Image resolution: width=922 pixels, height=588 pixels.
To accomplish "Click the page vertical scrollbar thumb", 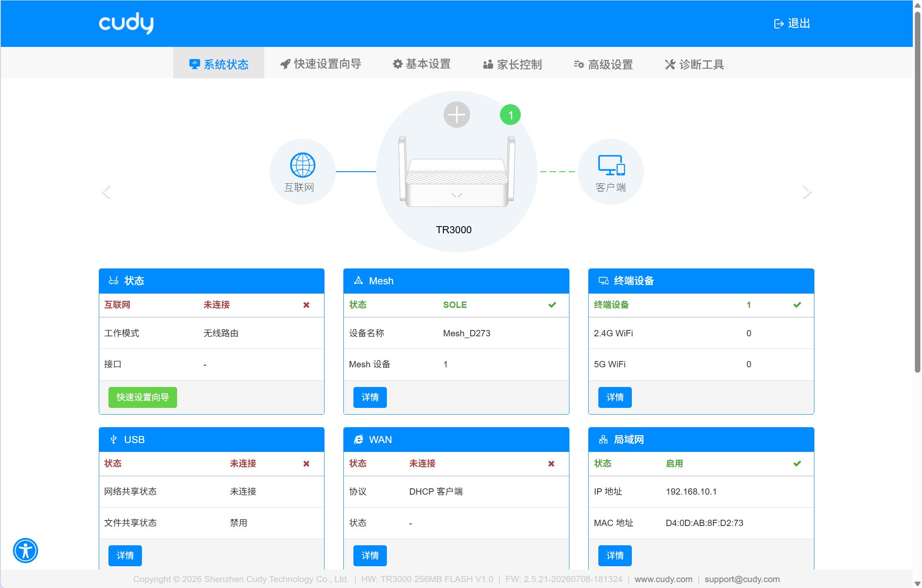I will point(917,193).
